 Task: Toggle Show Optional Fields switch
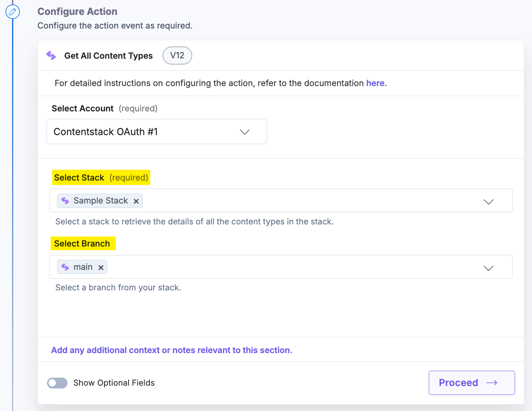pos(57,383)
